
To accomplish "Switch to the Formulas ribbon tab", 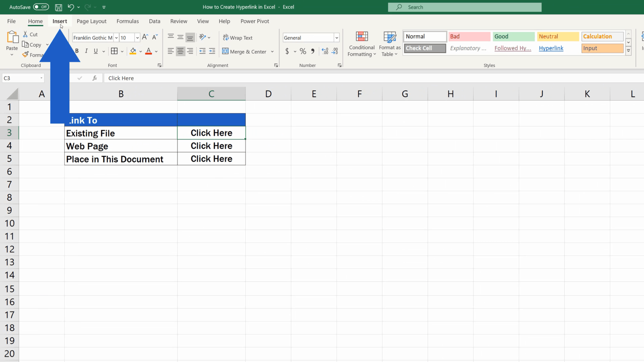I will 127,21.
